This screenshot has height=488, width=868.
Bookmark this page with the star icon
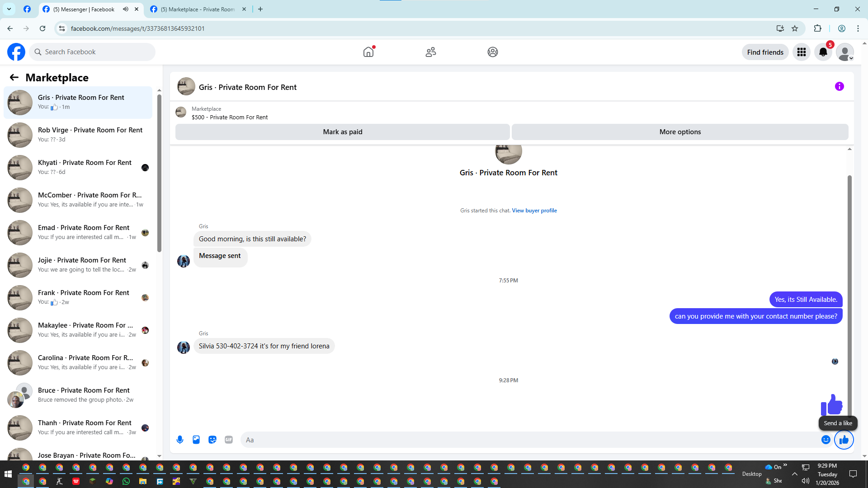pyautogui.click(x=795, y=28)
